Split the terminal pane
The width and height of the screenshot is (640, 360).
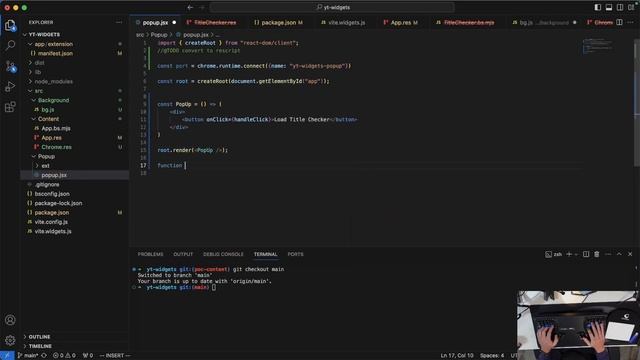[586, 254]
